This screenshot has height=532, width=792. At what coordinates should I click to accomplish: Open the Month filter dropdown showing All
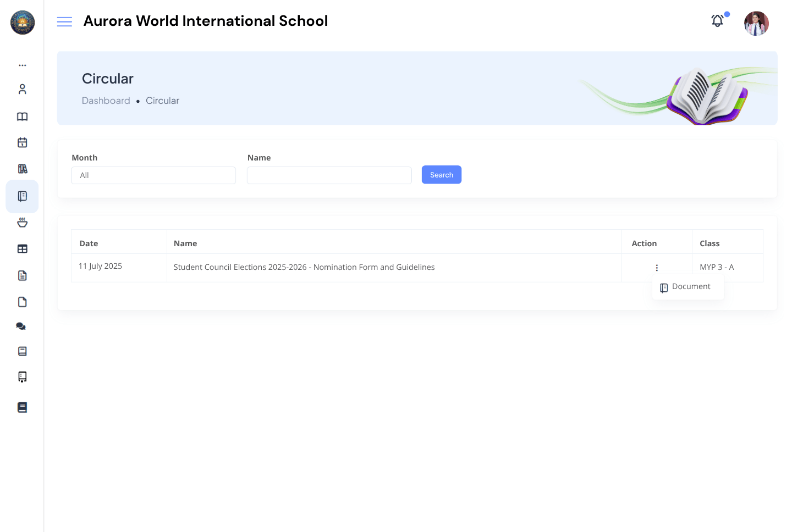pos(153,175)
